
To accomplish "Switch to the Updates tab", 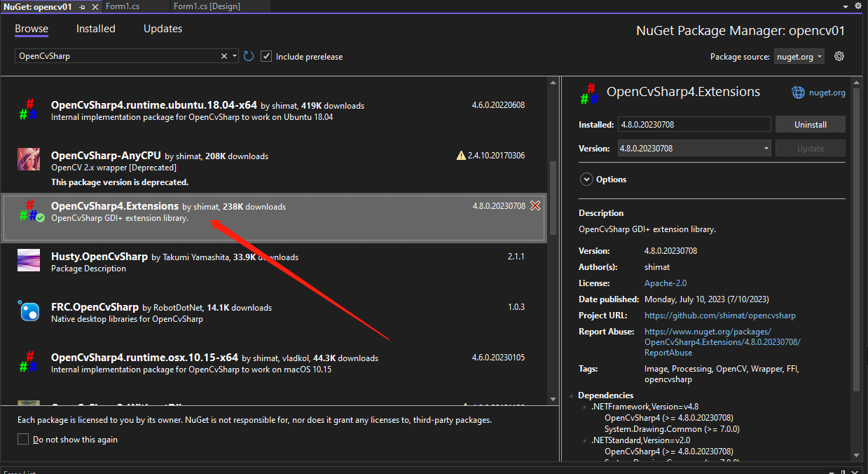I will click(163, 29).
